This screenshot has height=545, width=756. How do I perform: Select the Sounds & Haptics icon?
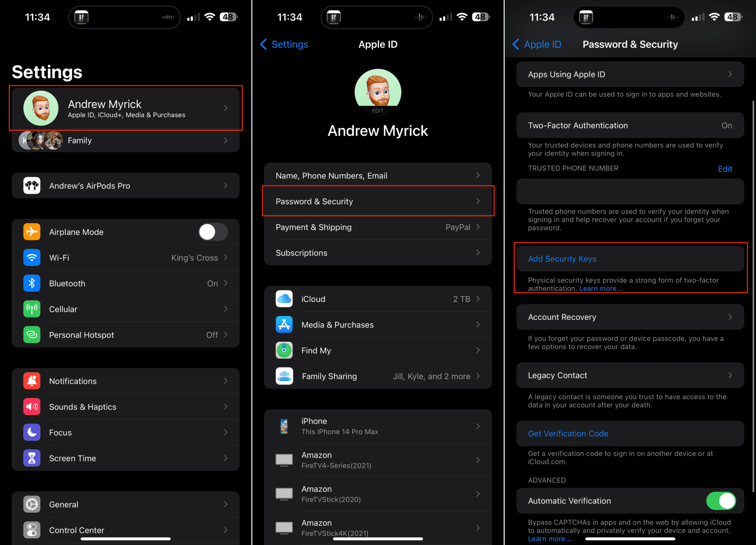[x=32, y=407]
